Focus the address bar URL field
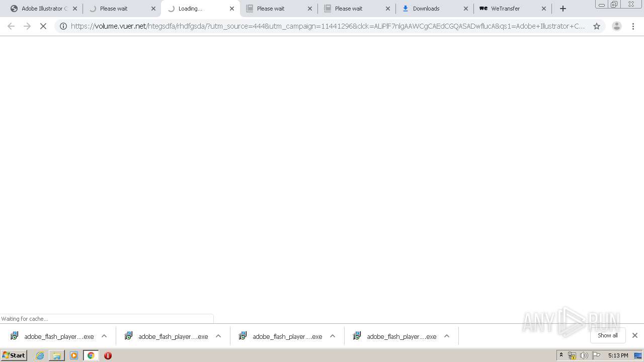This screenshot has height=362, width=644. 327,26
